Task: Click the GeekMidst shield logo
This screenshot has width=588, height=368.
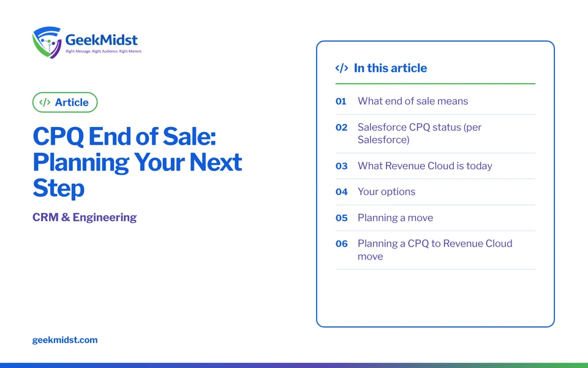Action: pos(47,42)
